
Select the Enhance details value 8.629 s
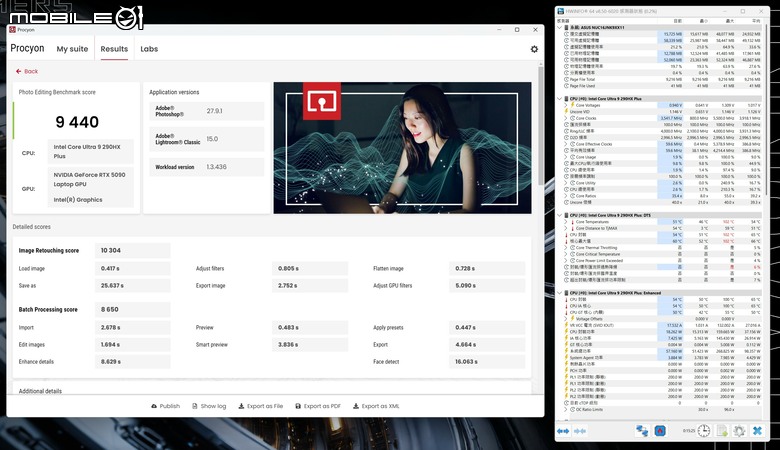(x=111, y=362)
